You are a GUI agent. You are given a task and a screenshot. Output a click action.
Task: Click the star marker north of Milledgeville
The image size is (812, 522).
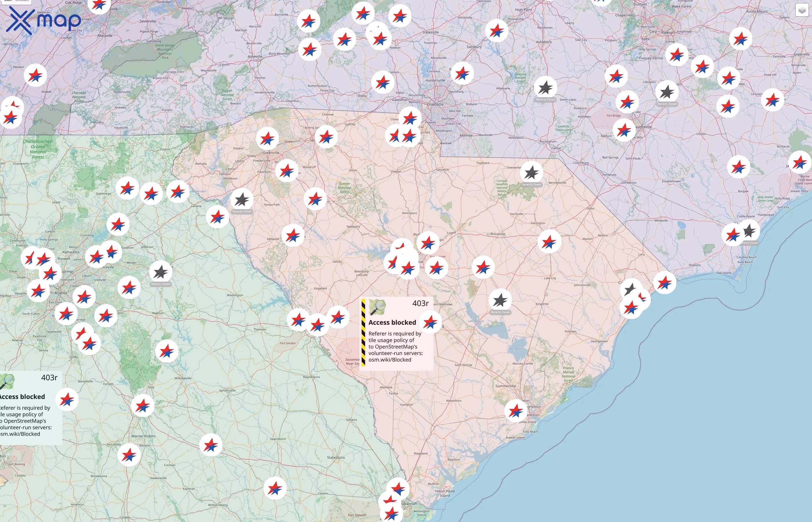coord(167,351)
